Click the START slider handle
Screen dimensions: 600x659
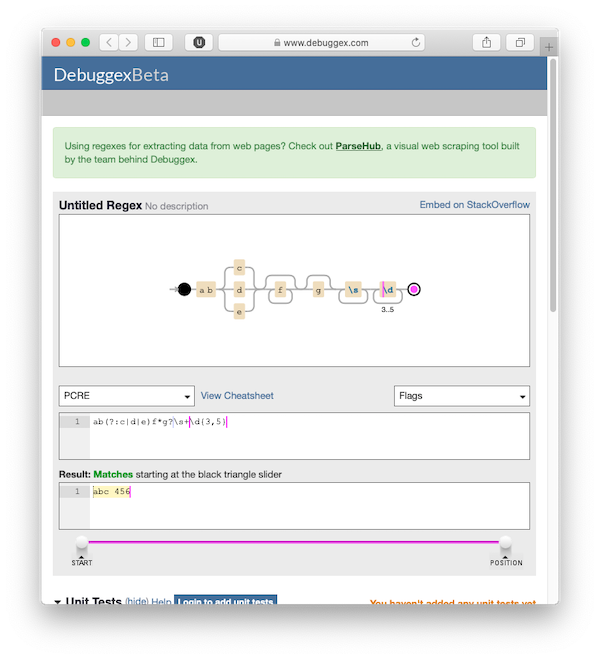81,545
